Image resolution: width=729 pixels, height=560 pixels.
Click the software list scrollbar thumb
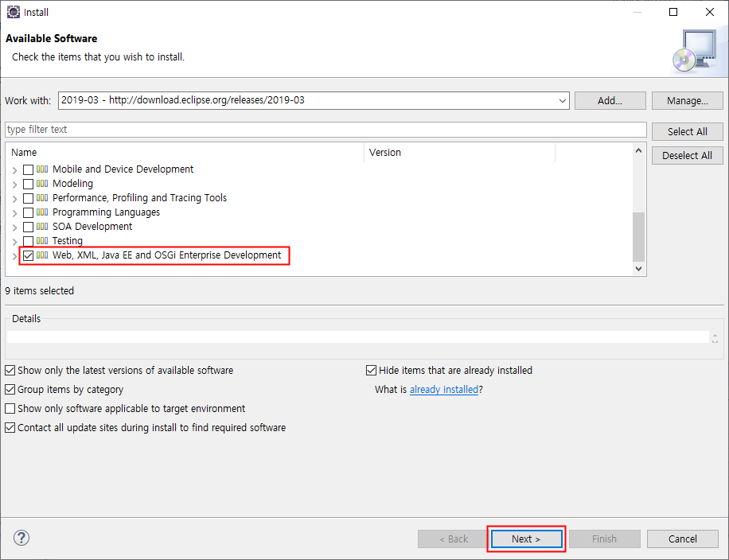(638, 237)
